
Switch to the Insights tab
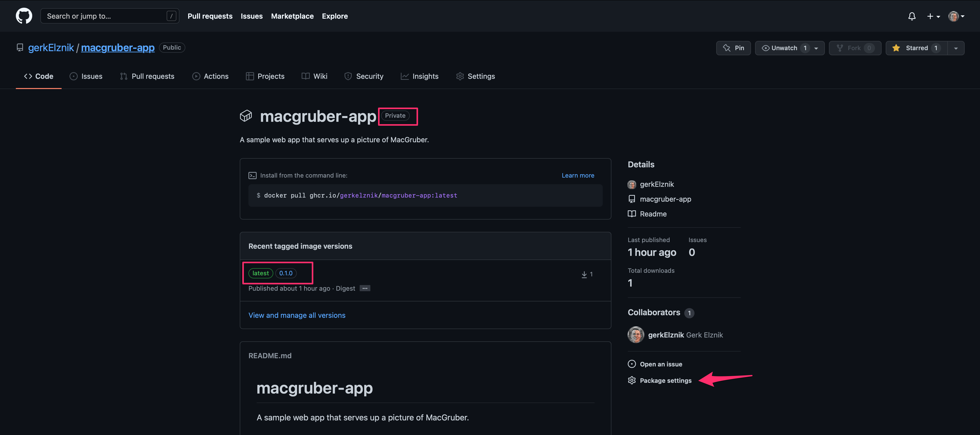tap(419, 76)
